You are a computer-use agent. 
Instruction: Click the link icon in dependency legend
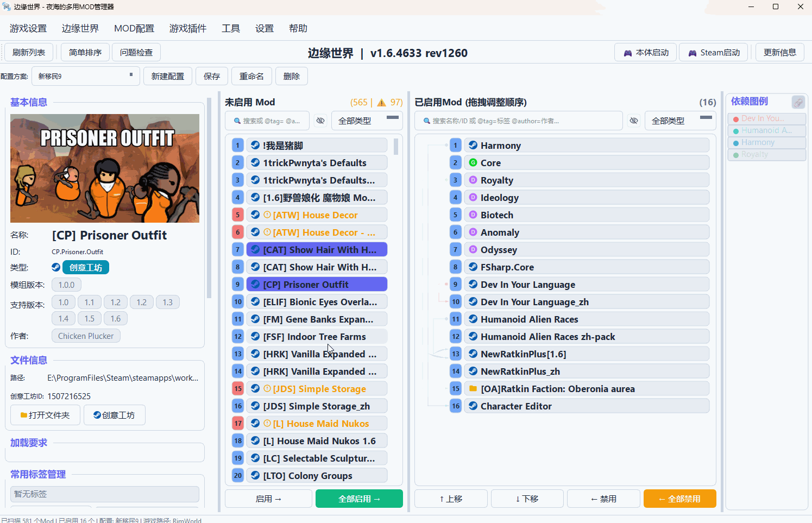[x=798, y=102]
